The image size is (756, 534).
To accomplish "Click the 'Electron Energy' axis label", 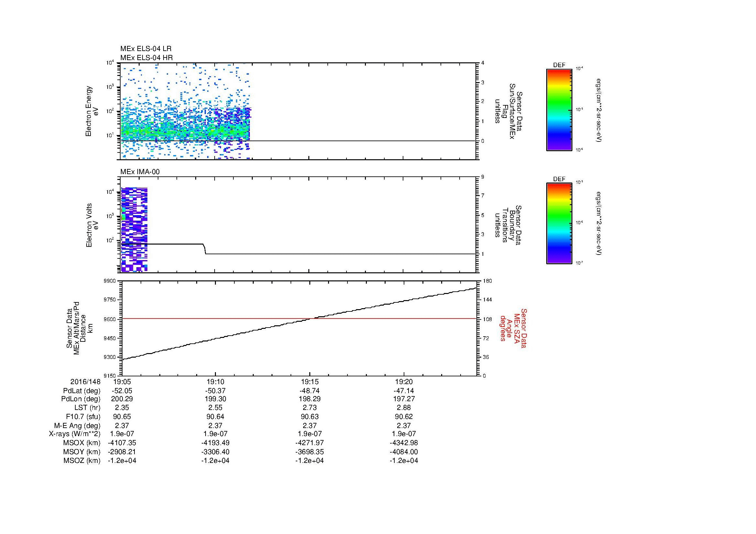I will (x=88, y=111).
